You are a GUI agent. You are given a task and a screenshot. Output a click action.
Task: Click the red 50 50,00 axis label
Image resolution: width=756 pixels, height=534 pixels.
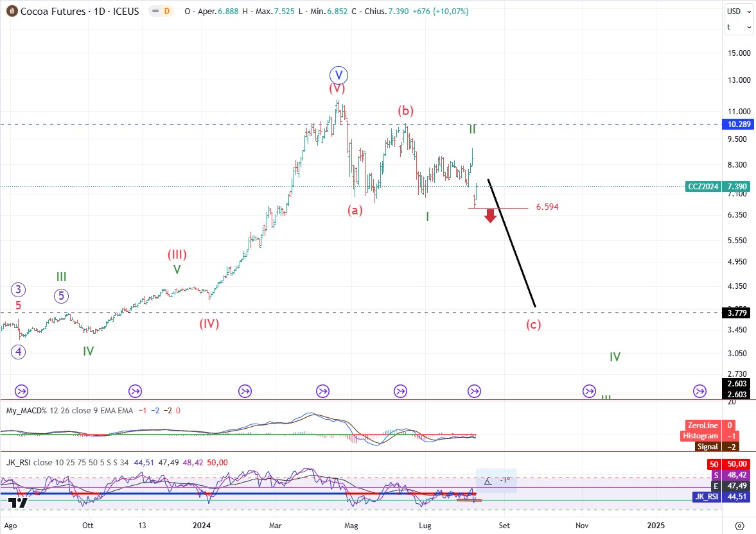click(x=728, y=464)
